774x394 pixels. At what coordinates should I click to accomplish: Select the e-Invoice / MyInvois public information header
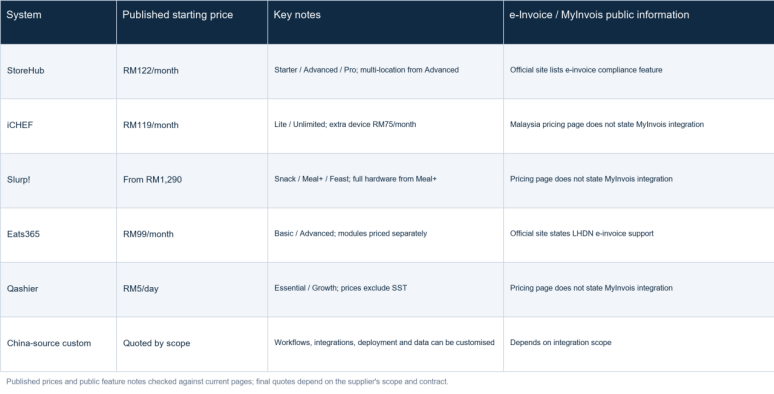(x=639, y=22)
